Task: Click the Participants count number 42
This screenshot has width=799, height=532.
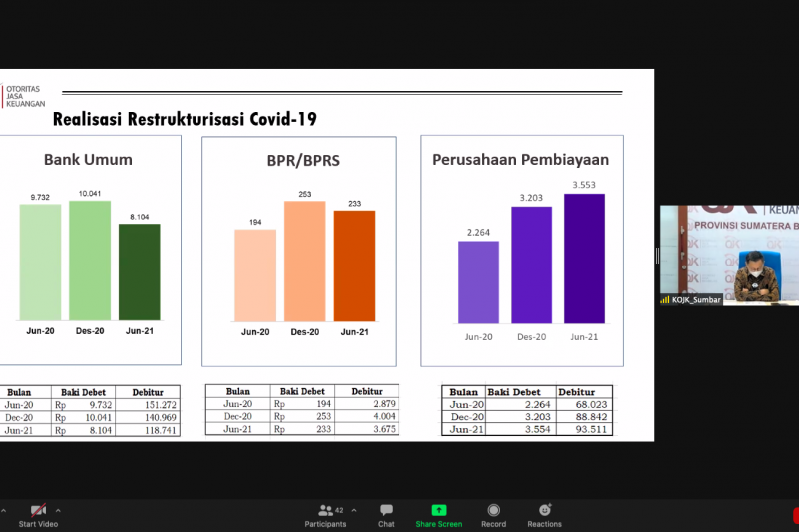Action: [x=340, y=510]
